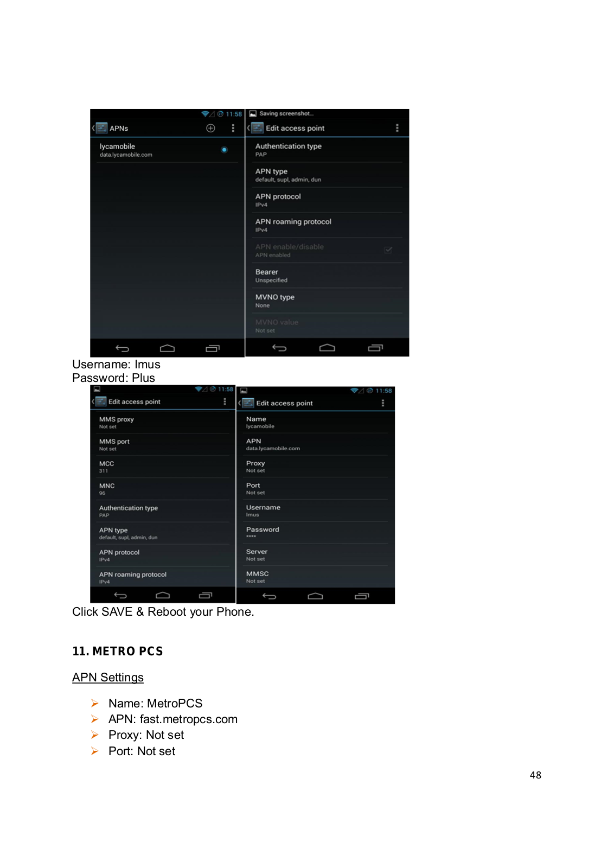Select the lycamobile APN radio button
This screenshot has height=868, width=614.
click(224, 150)
